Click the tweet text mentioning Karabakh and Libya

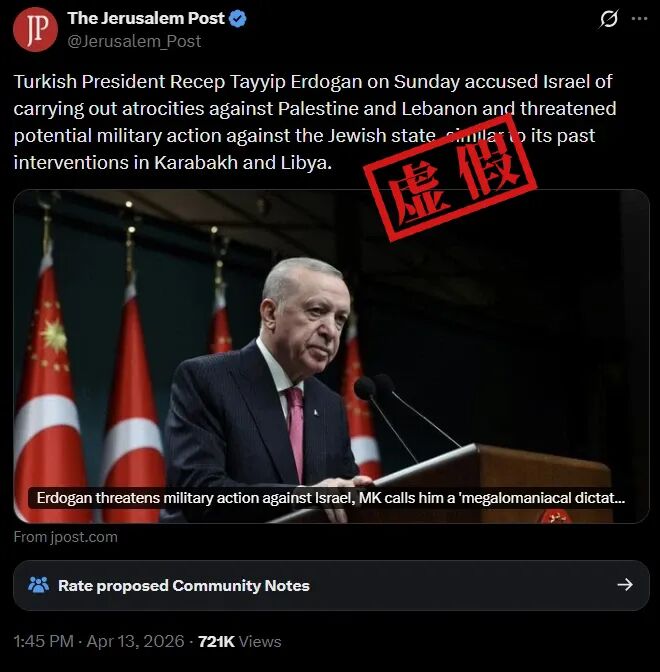173,163
